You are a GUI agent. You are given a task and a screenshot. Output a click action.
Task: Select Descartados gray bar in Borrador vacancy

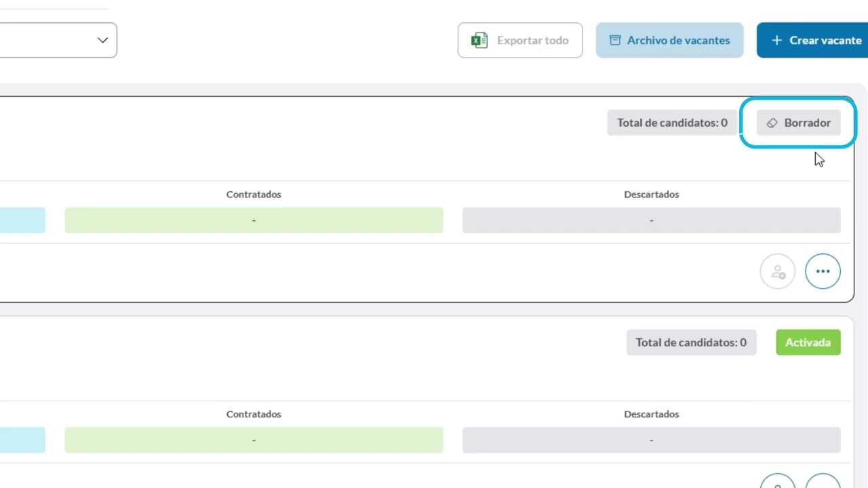(x=651, y=220)
